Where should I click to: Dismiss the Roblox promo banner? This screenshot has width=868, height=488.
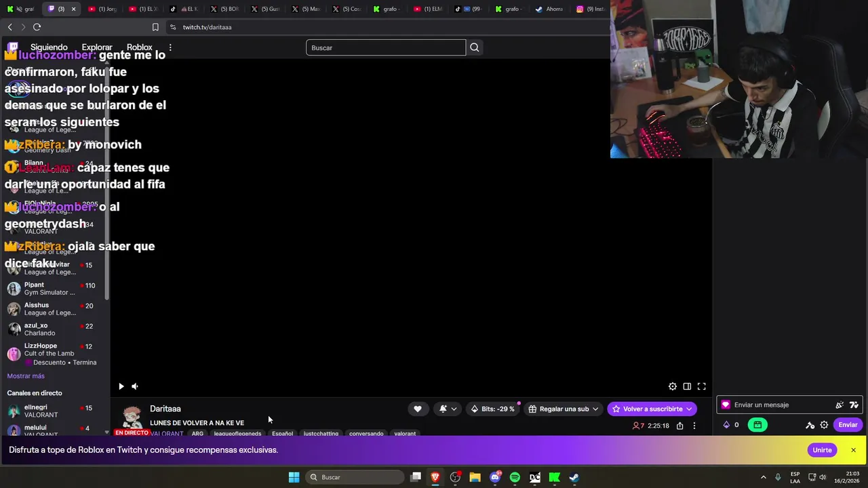(853, 450)
